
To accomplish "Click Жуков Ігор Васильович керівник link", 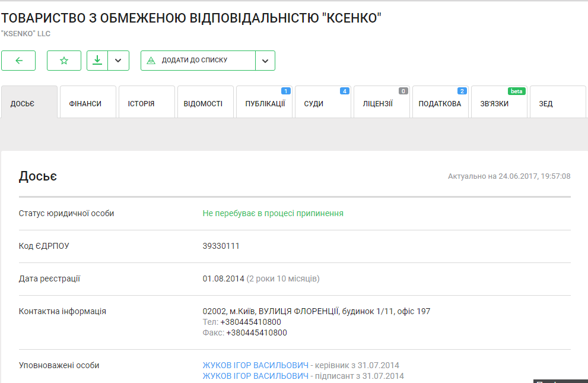I will [256, 365].
